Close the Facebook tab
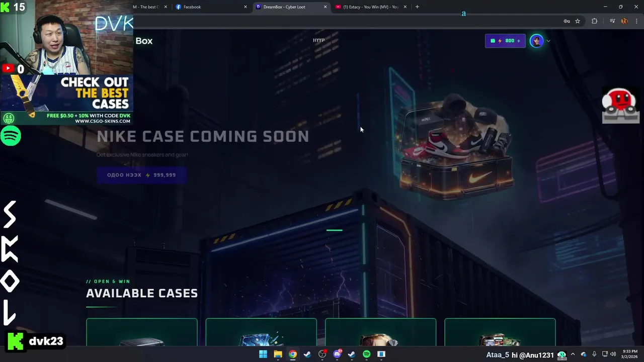Screen dimensions: 644x362 click(246, 7)
